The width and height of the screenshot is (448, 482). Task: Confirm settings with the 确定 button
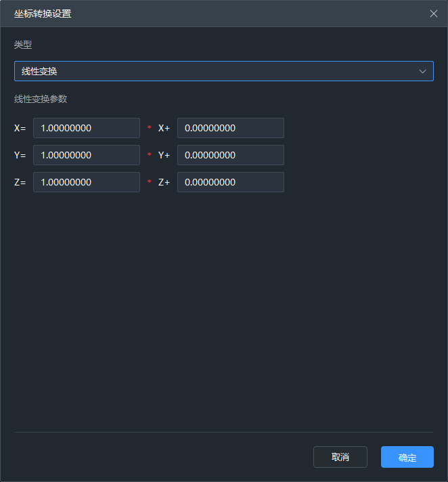[x=407, y=457]
